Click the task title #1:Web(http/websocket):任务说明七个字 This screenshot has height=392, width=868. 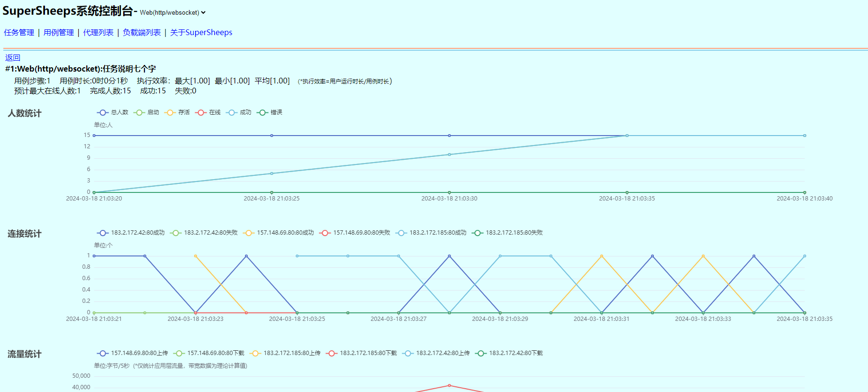click(x=81, y=69)
